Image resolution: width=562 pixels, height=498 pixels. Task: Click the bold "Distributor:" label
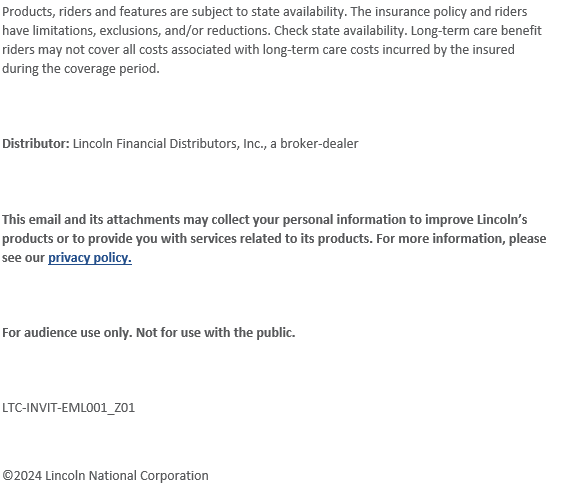pyautogui.click(x=36, y=143)
